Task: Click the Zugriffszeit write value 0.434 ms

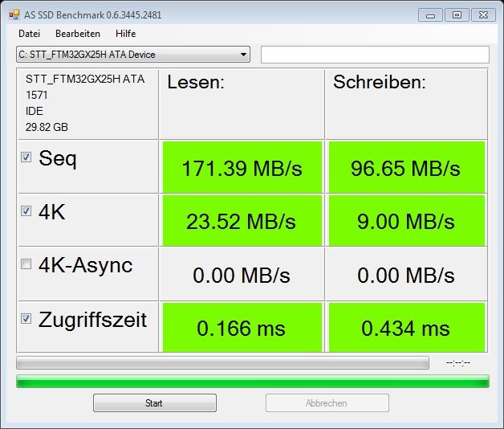Action: 407,327
